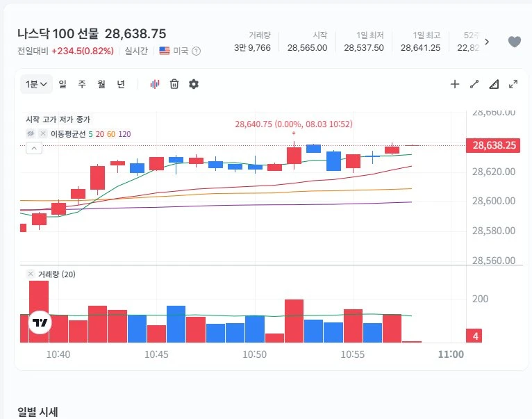Add to favorites with heart icon
This screenshot has width=532, height=419.
(x=515, y=42)
